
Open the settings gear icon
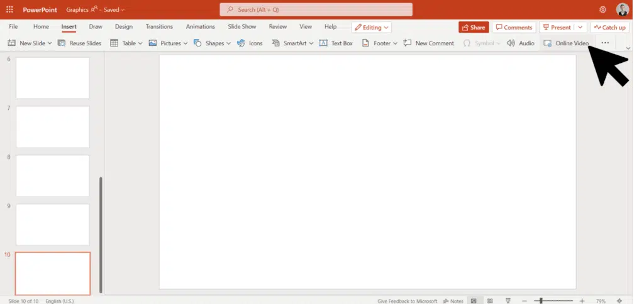coord(603,9)
